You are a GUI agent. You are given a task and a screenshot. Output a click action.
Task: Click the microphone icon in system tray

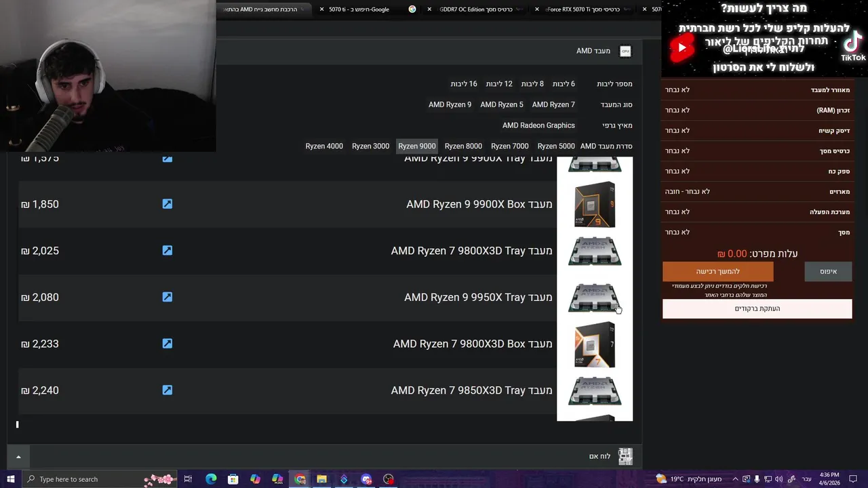pos(757,479)
